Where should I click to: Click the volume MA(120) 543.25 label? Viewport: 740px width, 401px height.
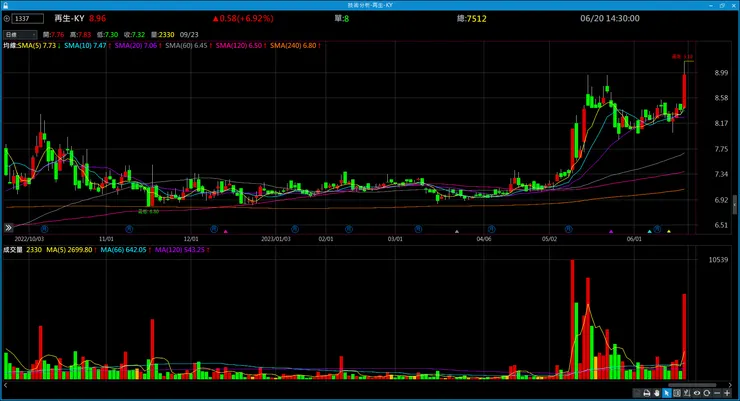(x=180, y=250)
